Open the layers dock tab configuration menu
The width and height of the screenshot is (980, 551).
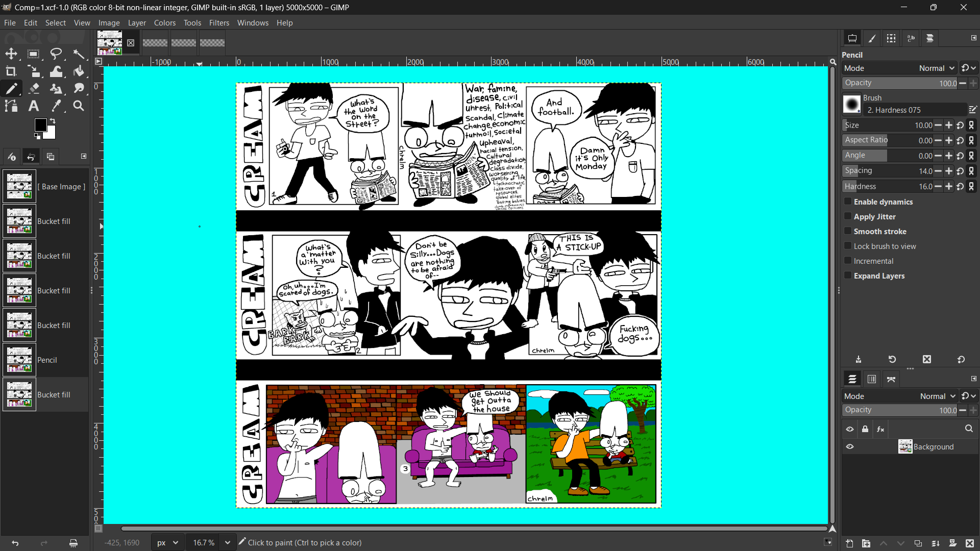[x=973, y=379]
